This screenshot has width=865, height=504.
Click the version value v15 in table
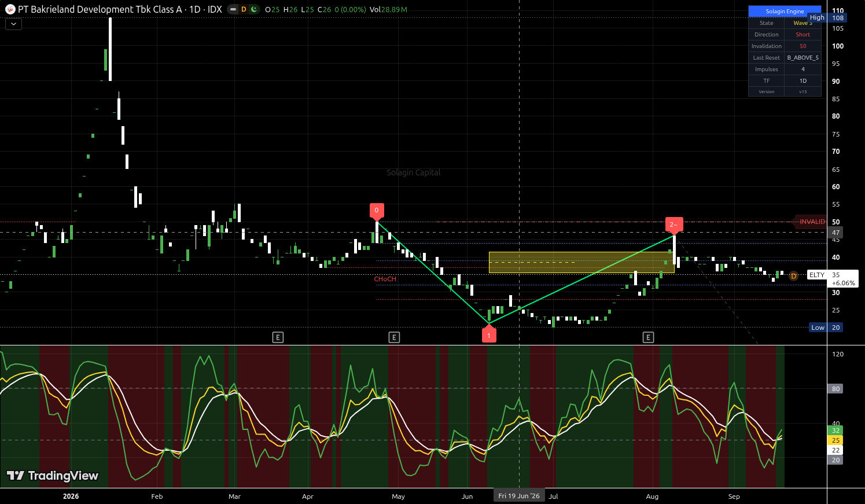pyautogui.click(x=803, y=91)
